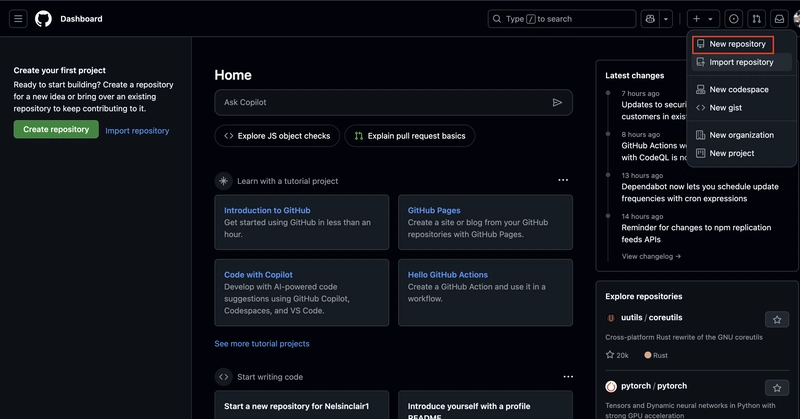Go to the GitHub logo homepage
The width and height of the screenshot is (800, 419).
pyautogui.click(x=43, y=19)
